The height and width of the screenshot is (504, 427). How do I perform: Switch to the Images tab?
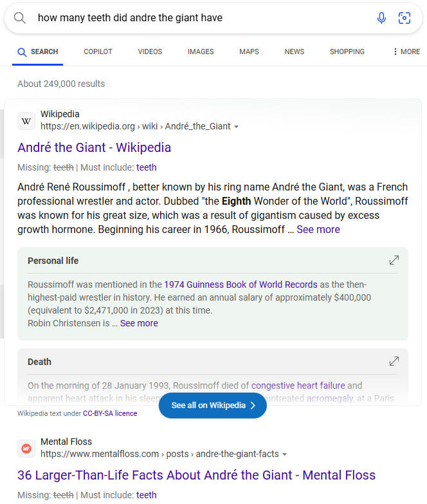tap(201, 51)
